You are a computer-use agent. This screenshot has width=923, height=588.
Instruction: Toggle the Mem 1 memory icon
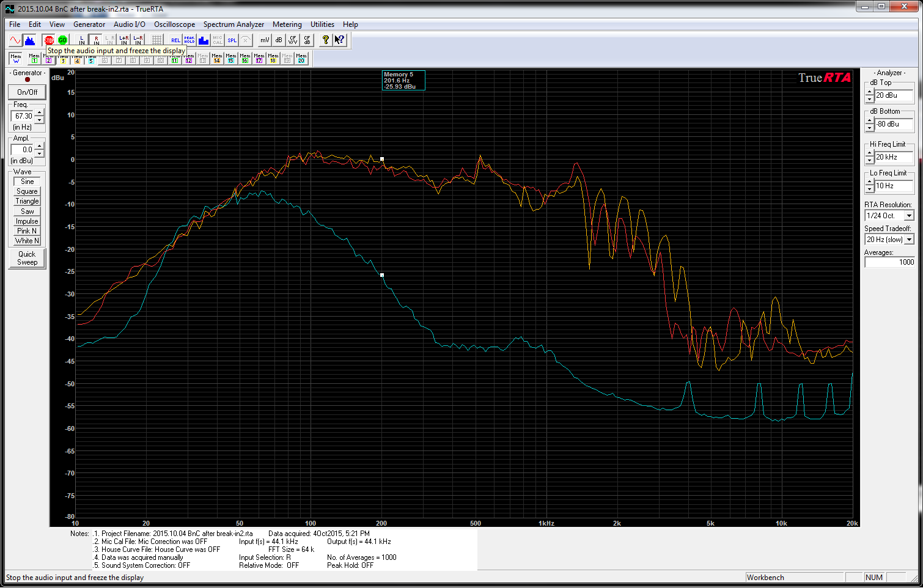coord(34,59)
